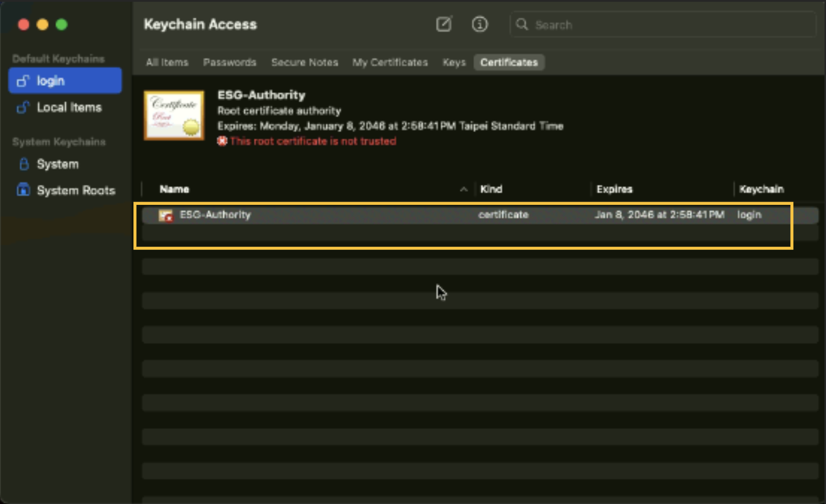Open the Secure Notes tab
This screenshot has width=826, height=504.
(x=304, y=63)
